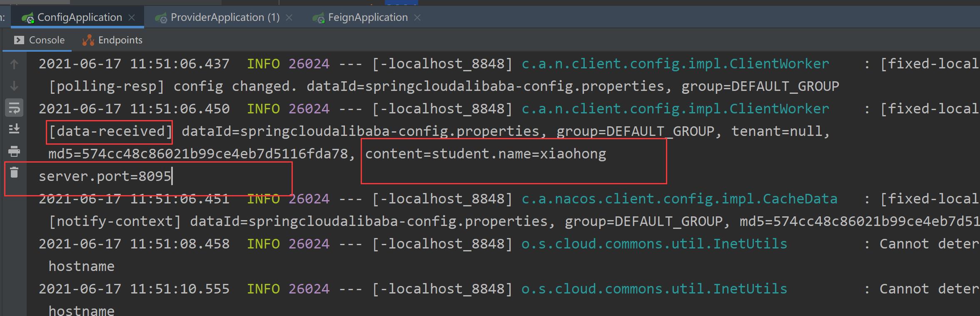Close the FeignApplication tab
The image size is (980, 316).
click(417, 18)
